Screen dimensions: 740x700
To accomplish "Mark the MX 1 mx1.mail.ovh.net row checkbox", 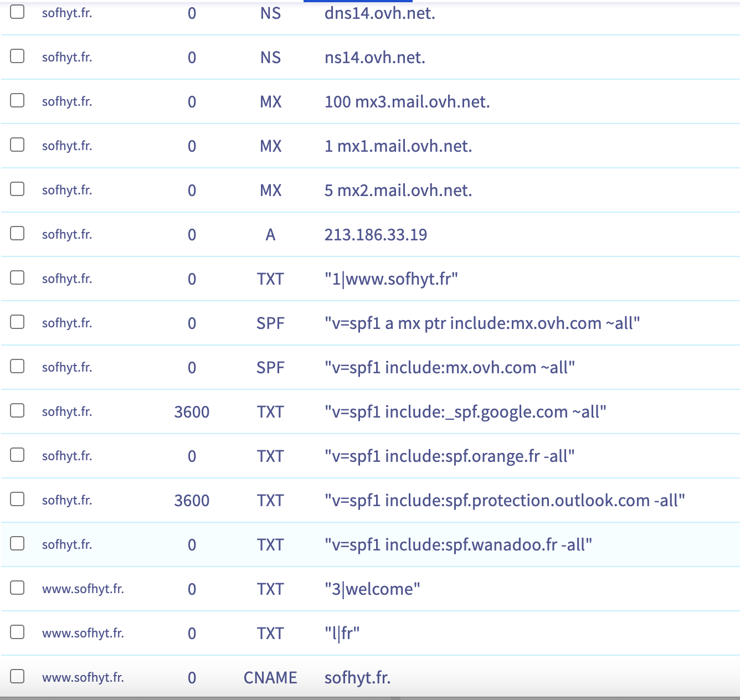I will coord(17,145).
